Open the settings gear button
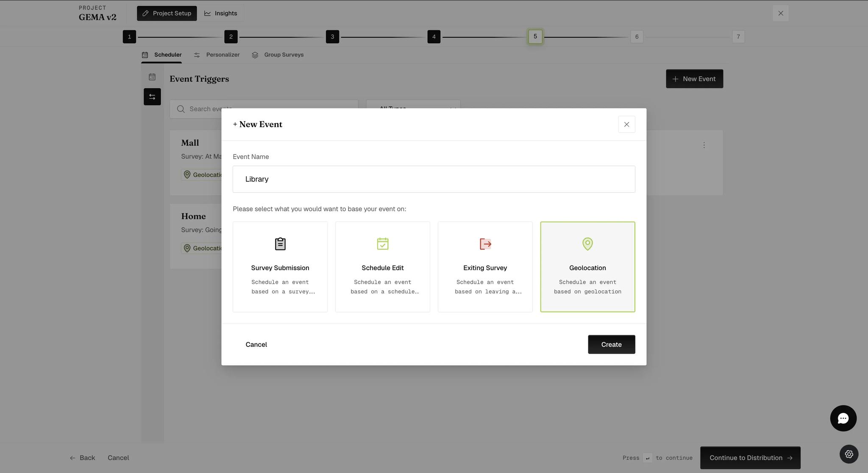Screen dimensions: 868x473 (849, 454)
